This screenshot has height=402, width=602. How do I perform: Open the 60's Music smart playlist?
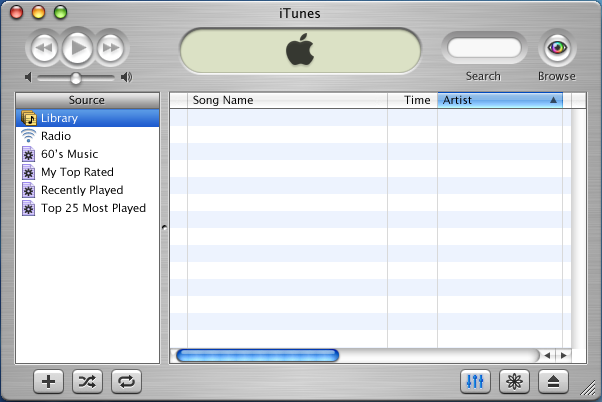[x=69, y=154]
